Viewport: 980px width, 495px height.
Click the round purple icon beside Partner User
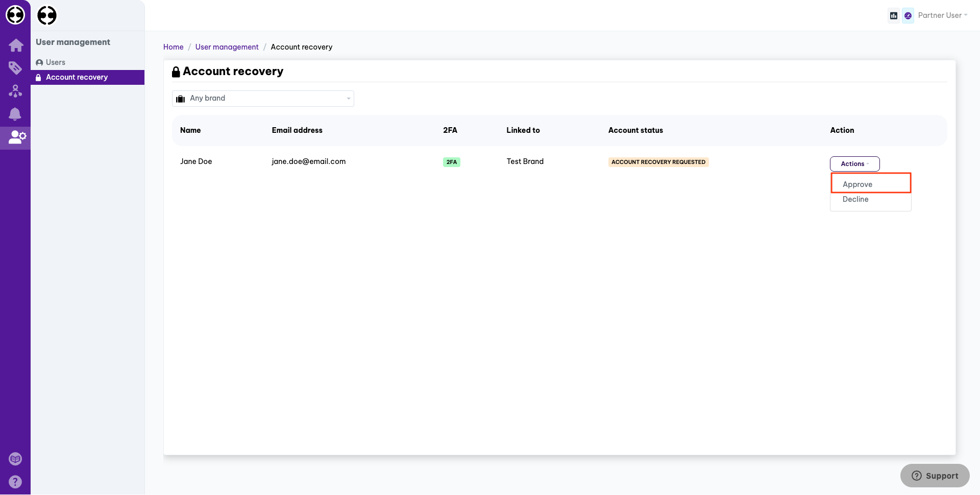tap(908, 16)
